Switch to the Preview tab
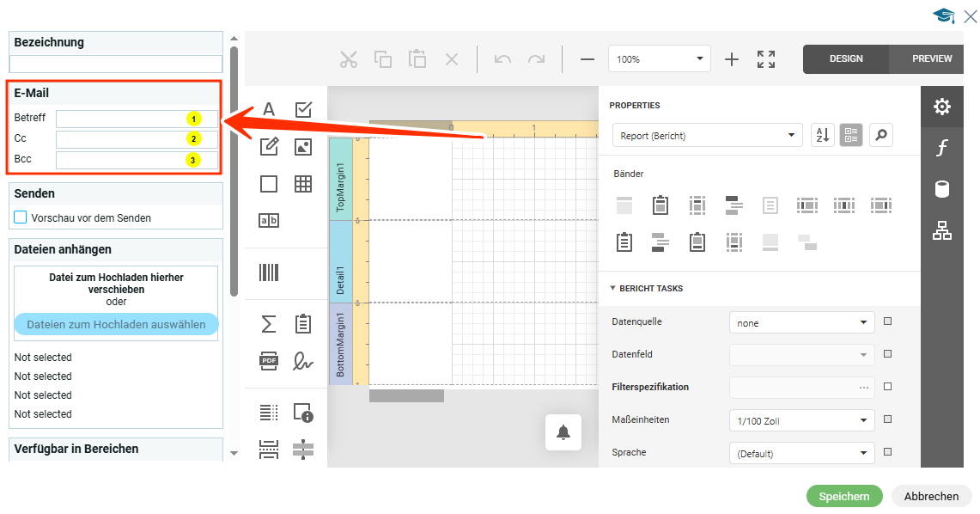This screenshot has width=980, height=514. 931,58
